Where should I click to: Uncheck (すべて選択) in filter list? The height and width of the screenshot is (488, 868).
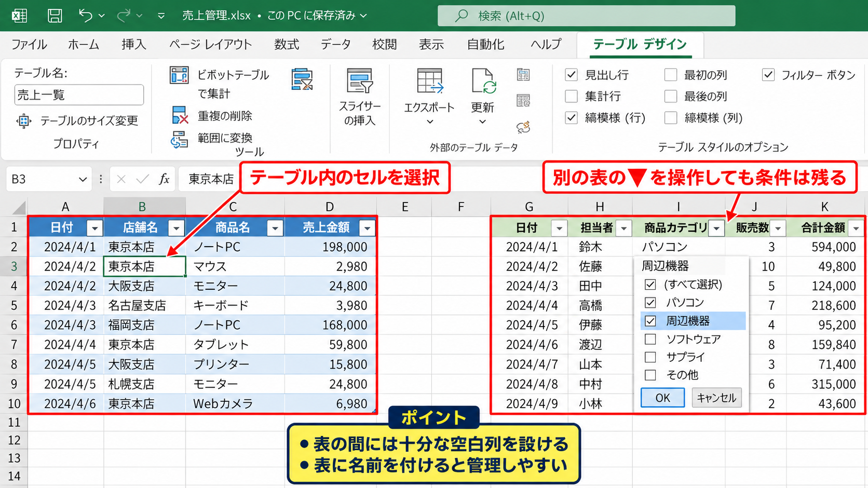click(x=650, y=284)
